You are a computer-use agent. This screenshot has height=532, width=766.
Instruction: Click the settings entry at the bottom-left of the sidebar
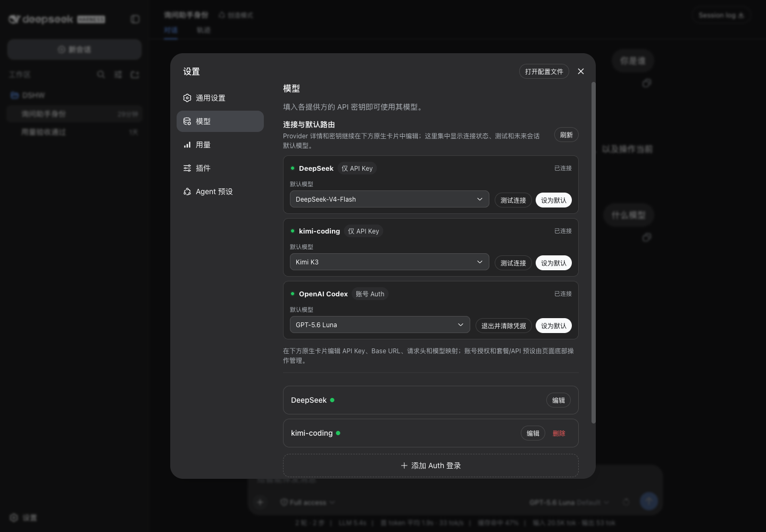[23, 518]
